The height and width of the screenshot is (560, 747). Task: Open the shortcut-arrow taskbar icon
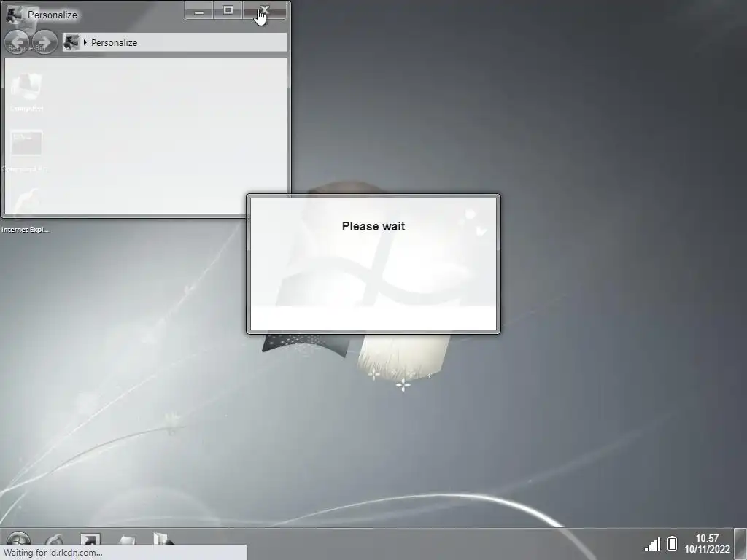90,540
